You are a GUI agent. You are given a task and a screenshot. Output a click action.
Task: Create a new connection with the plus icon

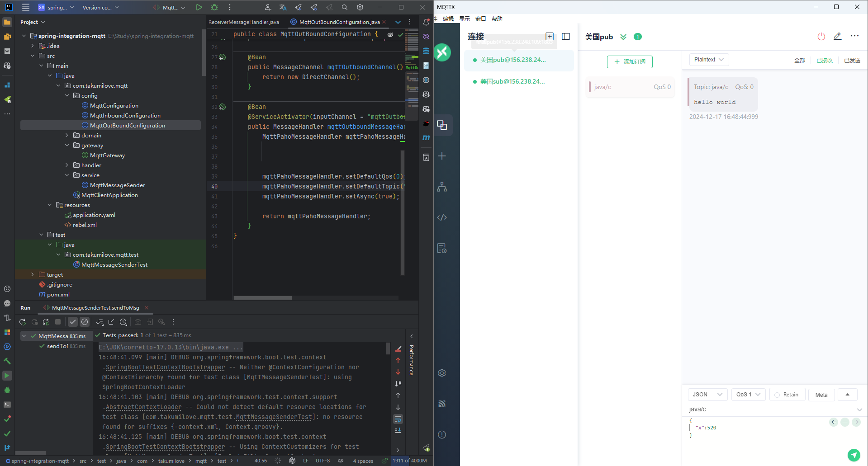[550, 36]
